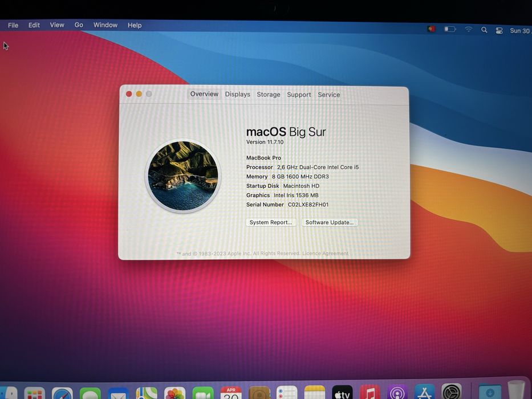Click the MacBook Pro model text
This screenshot has height=399, width=532.
pyautogui.click(x=263, y=158)
